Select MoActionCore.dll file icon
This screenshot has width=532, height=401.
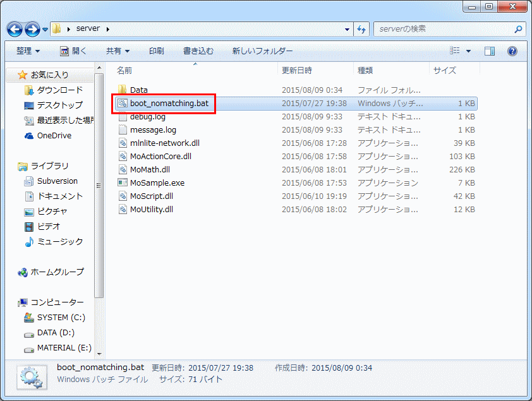pyautogui.click(x=123, y=156)
